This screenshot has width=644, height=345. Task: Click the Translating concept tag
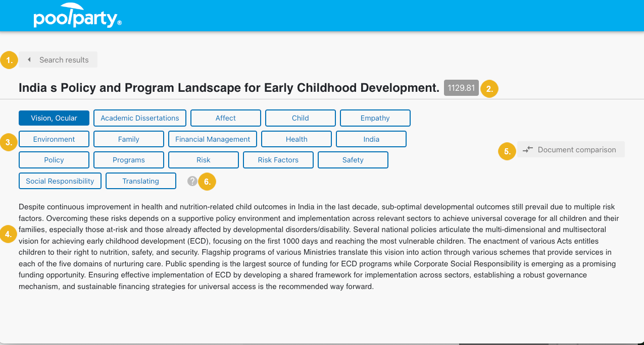click(141, 181)
